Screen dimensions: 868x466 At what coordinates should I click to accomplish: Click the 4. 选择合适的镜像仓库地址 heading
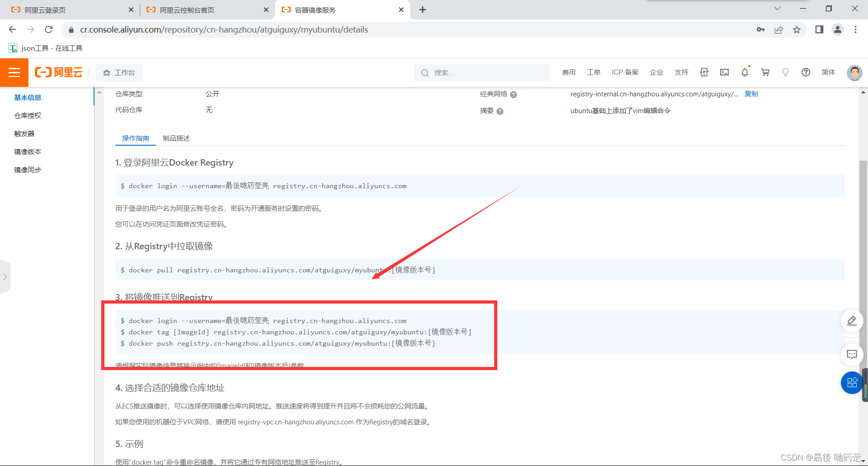tap(170, 388)
